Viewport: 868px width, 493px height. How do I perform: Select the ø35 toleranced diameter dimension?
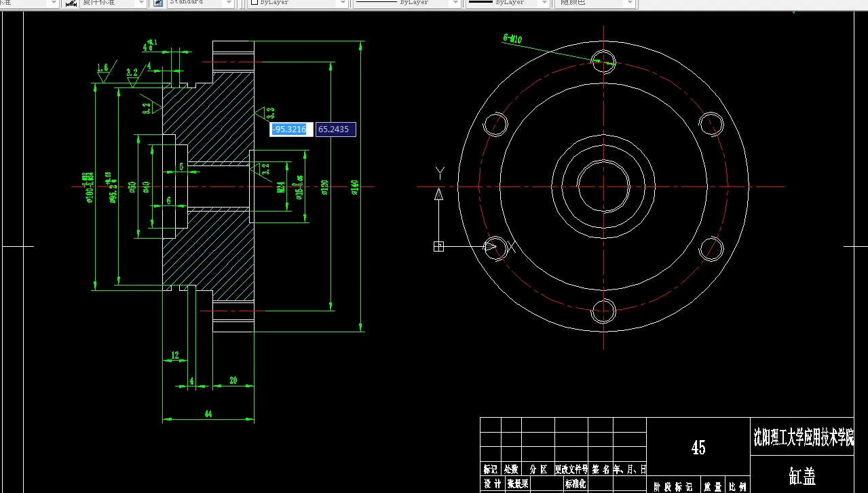coord(298,186)
